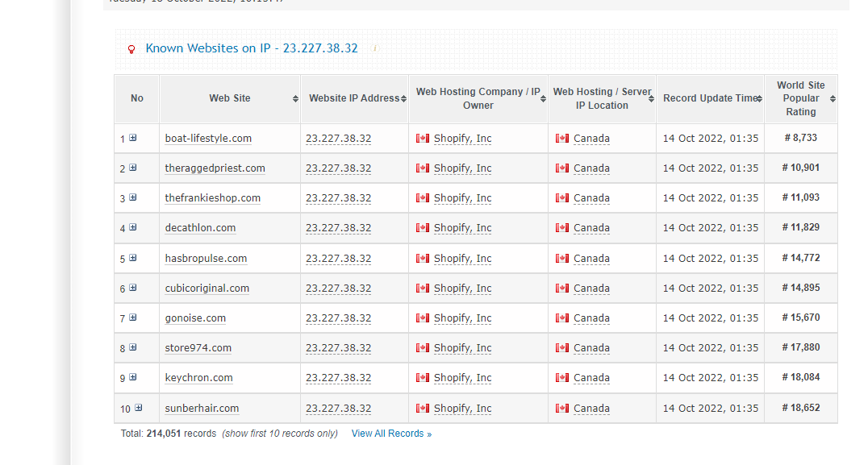Expand row 1 details with plus icon

tap(132, 138)
